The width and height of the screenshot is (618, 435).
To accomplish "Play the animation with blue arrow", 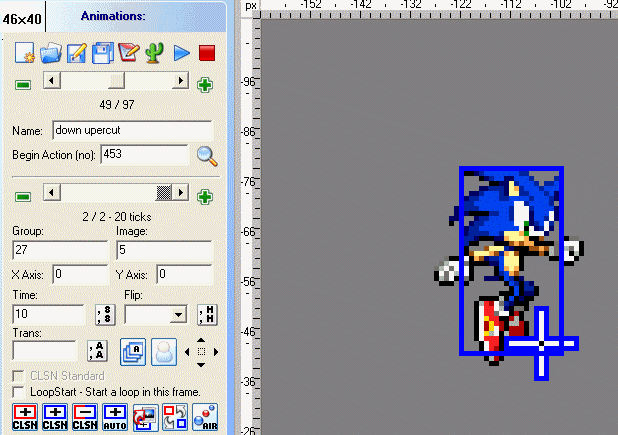I will (x=181, y=53).
